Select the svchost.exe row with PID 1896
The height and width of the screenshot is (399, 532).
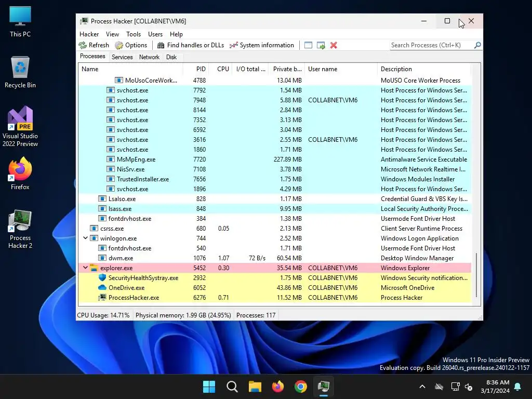click(274, 189)
